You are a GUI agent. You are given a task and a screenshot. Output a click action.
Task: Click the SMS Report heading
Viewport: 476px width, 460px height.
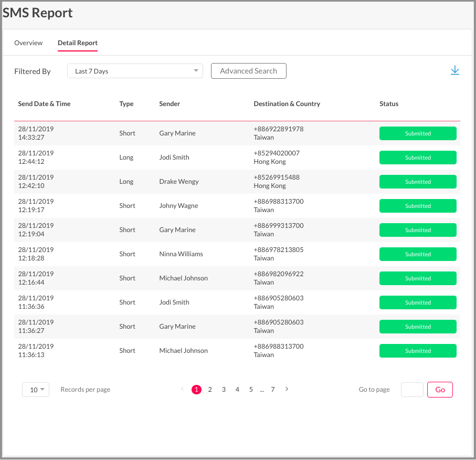37,13
